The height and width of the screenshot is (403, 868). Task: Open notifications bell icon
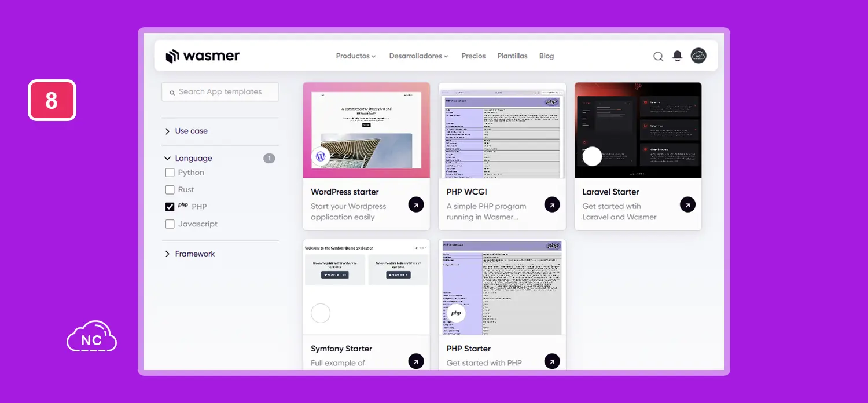pyautogui.click(x=678, y=56)
